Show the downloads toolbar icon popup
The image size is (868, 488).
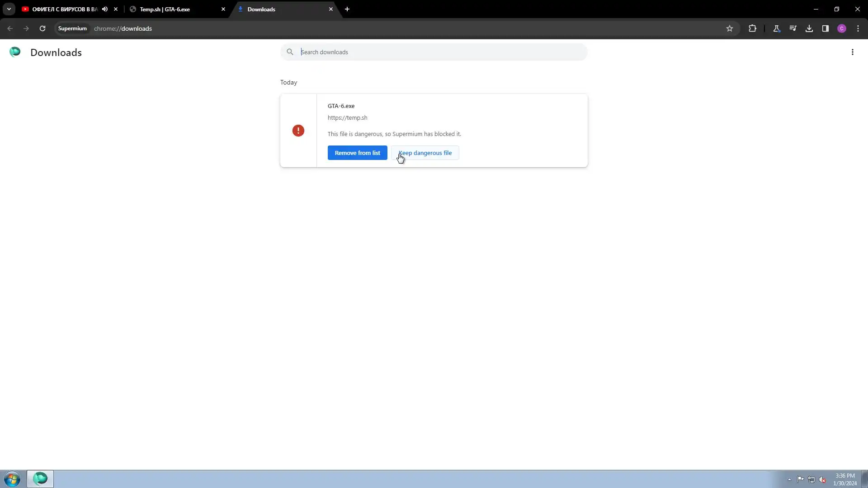coord(809,28)
